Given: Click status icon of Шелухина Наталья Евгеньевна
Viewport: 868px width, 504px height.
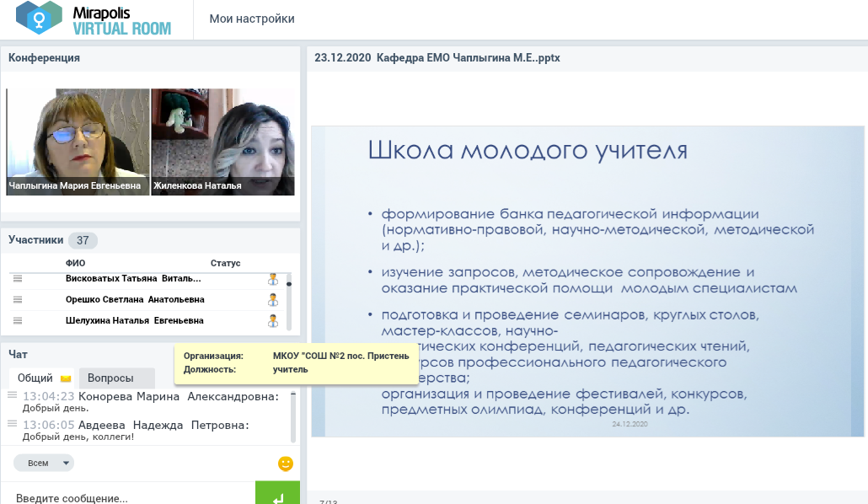Looking at the screenshot, I should [x=273, y=321].
